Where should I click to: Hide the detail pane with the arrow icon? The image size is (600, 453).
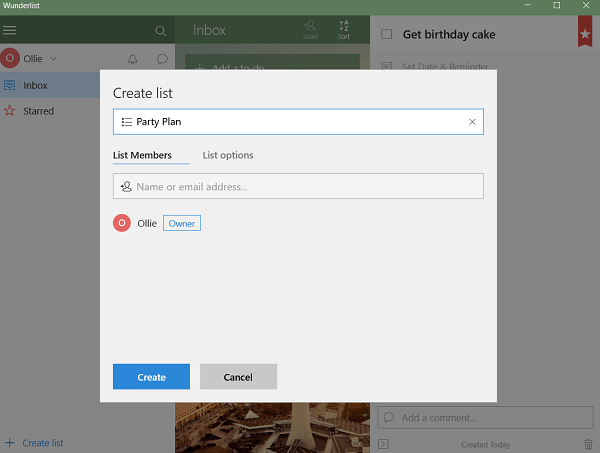pos(383,444)
